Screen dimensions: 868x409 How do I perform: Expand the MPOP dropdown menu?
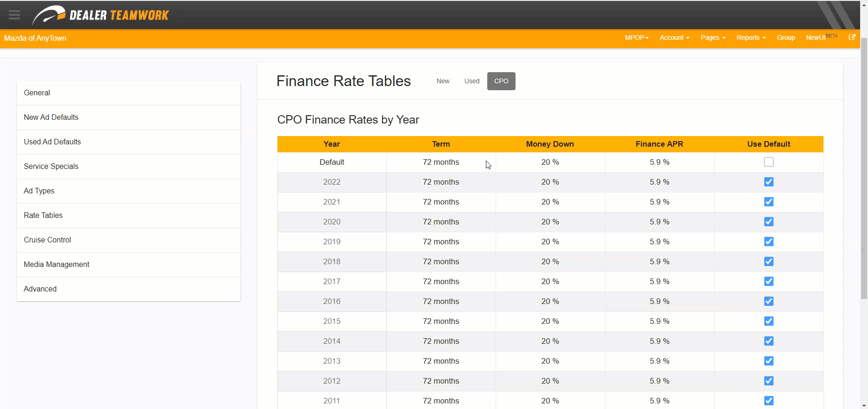(x=636, y=38)
